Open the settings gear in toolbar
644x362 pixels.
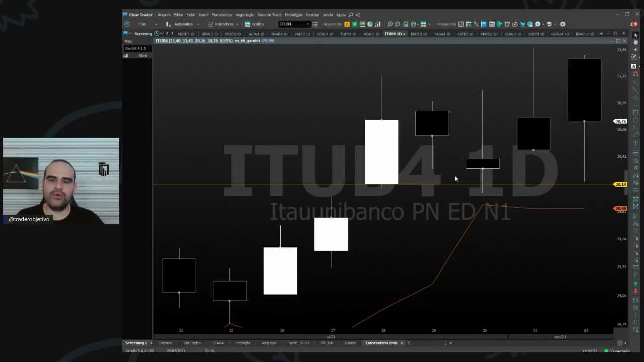562,24
